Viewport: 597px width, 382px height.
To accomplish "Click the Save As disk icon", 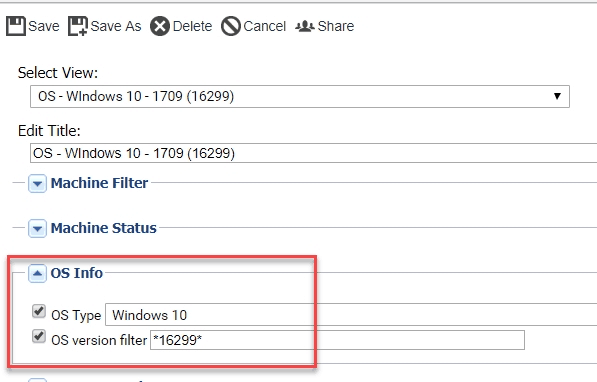I will pyautogui.click(x=78, y=26).
